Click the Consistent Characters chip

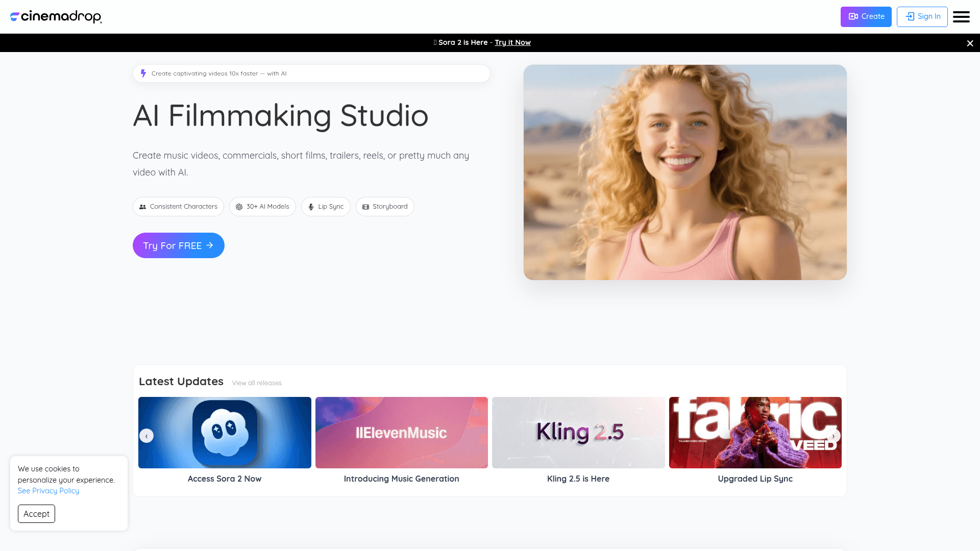(x=178, y=207)
